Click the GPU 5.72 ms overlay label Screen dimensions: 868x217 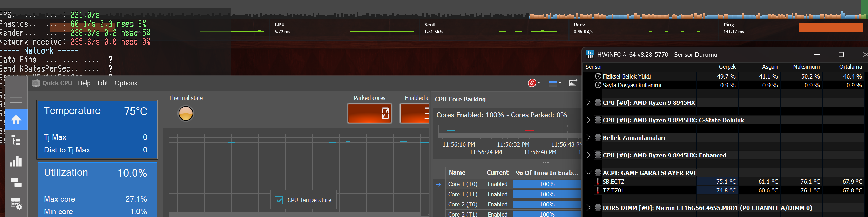[x=282, y=28]
